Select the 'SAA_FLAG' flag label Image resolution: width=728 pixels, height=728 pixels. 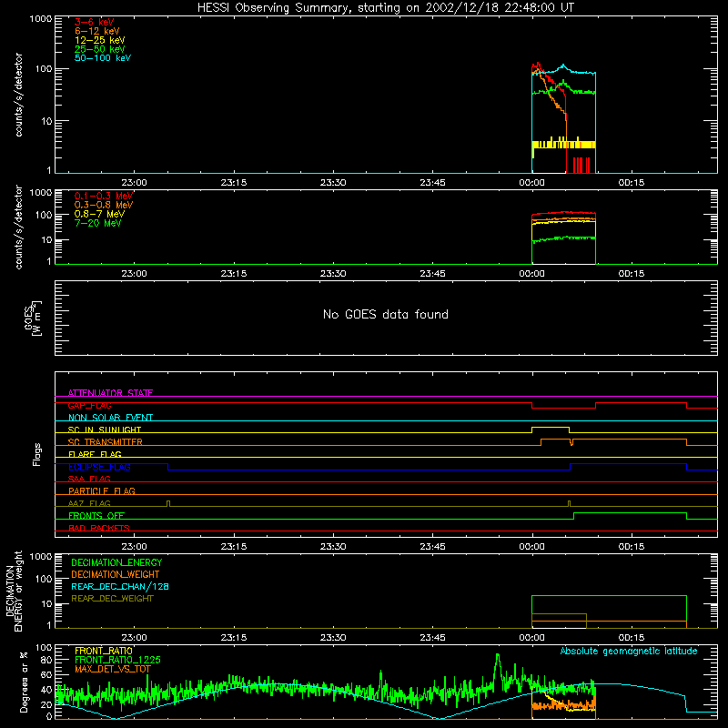coord(89,479)
